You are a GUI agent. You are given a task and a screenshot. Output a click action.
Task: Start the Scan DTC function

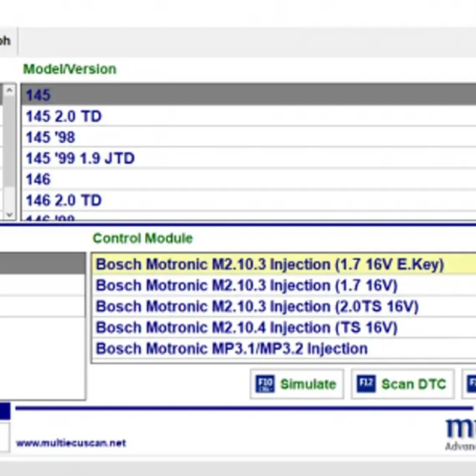(x=403, y=384)
